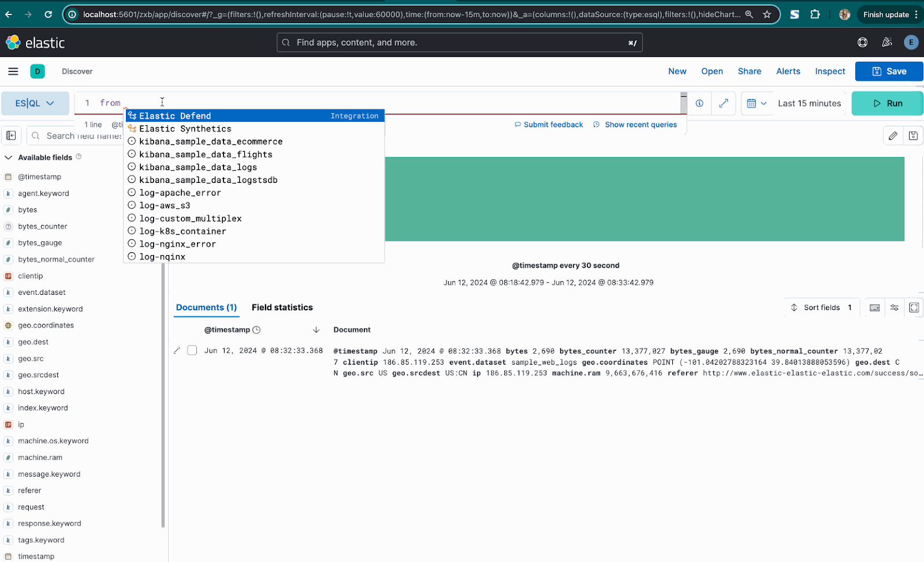Screen dimensions: 924x562
Task: Open the Inspect panel
Action: tap(830, 72)
